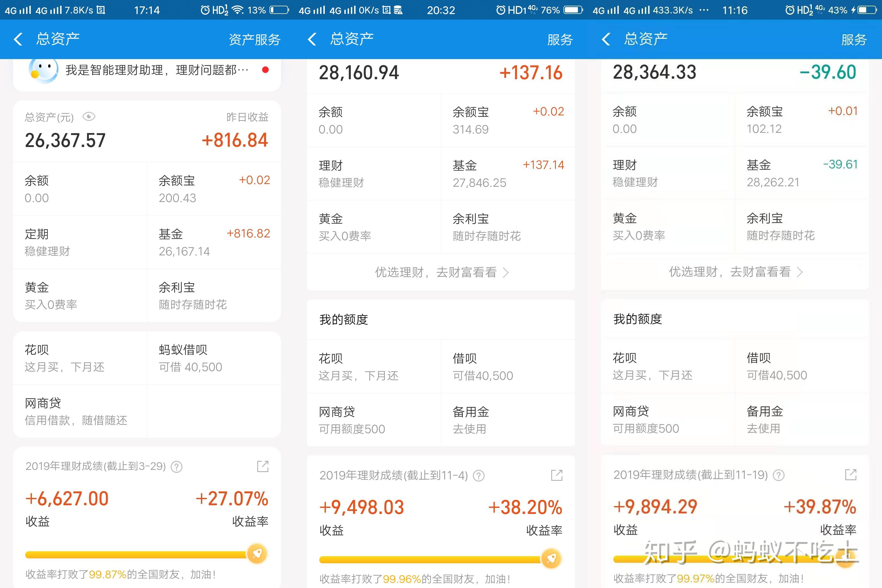Viewport: 882px width, 588px height.
Task: Click rocket marker on left progress bar
Action: (x=257, y=553)
